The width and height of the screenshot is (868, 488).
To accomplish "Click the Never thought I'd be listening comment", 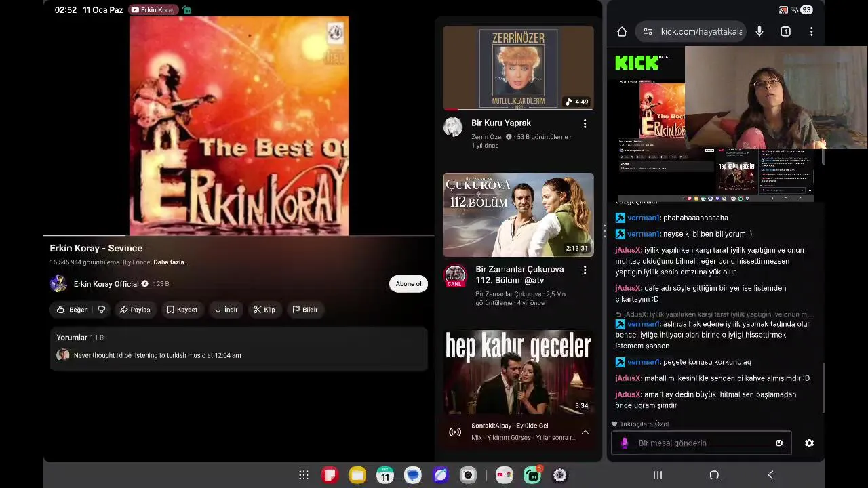I will pyautogui.click(x=157, y=355).
